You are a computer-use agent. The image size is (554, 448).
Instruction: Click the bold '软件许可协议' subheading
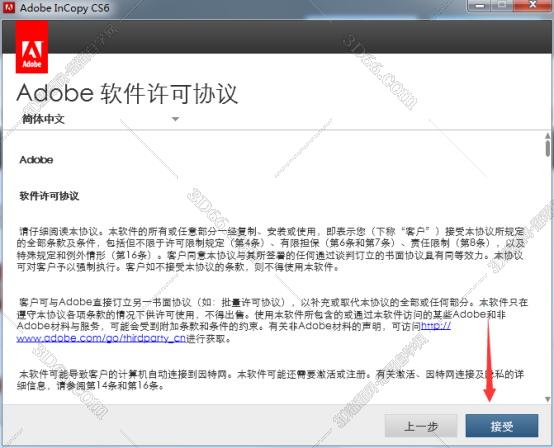49,196
